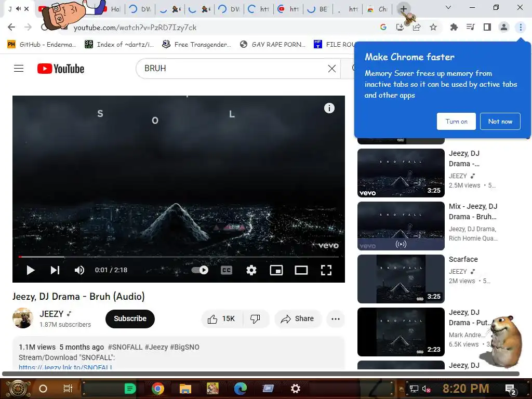Click the Google icon in the address bar
This screenshot has width=532, height=399.
383,27
